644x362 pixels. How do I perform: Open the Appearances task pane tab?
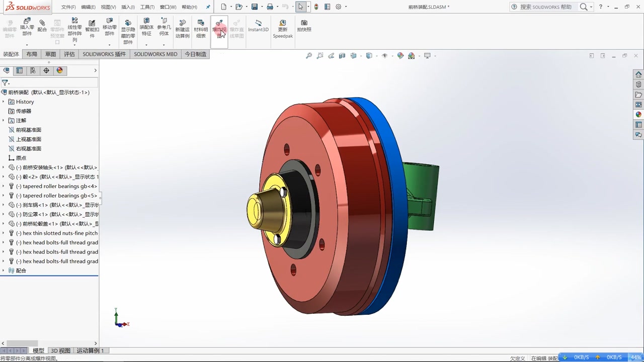638,115
